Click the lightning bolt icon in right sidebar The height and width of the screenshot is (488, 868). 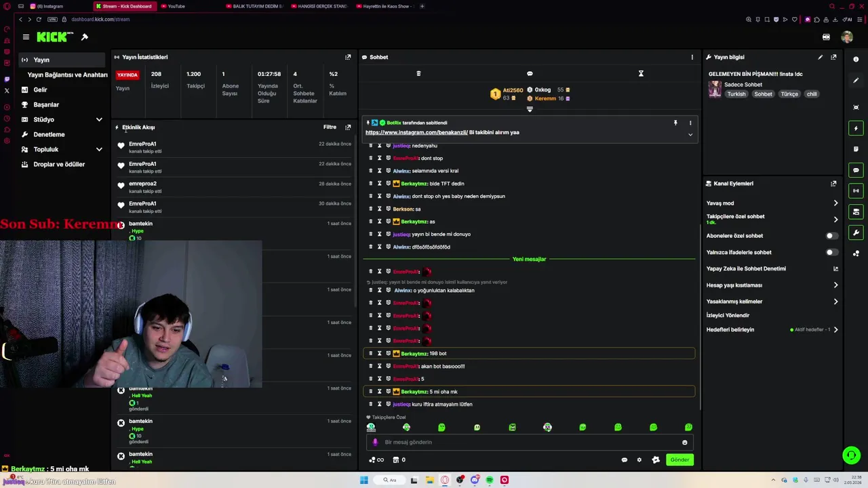(x=856, y=128)
